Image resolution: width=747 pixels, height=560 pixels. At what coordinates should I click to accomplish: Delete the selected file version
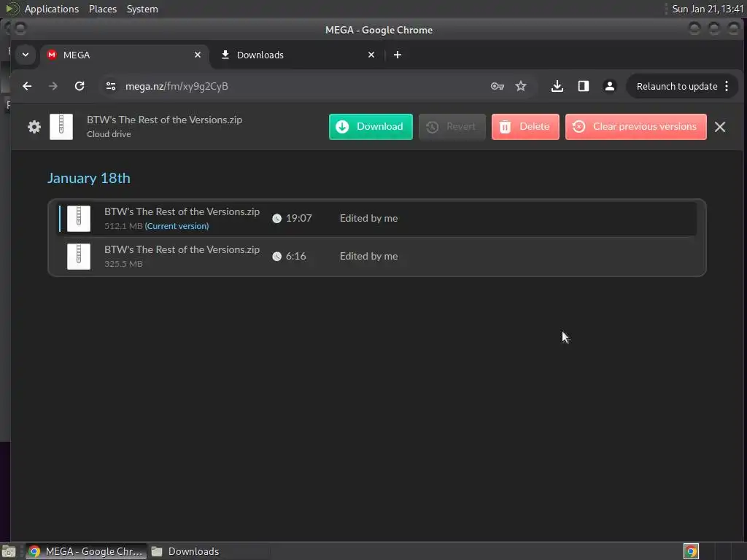click(525, 127)
